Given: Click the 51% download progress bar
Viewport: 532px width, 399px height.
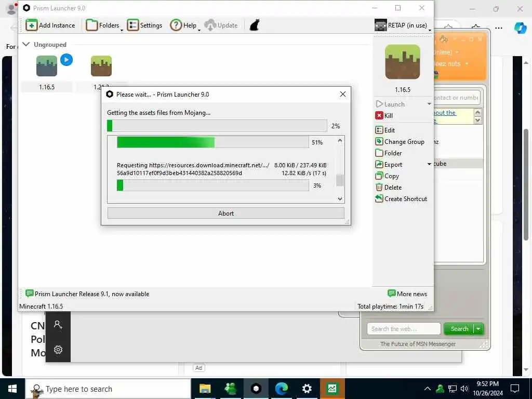Looking at the screenshot, I should coord(212,142).
